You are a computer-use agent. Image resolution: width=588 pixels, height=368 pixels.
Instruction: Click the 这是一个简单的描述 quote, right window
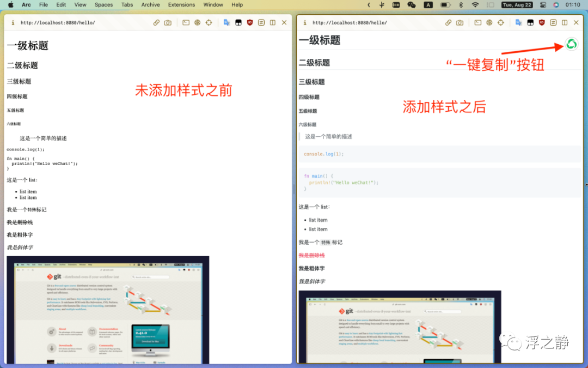pos(328,137)
